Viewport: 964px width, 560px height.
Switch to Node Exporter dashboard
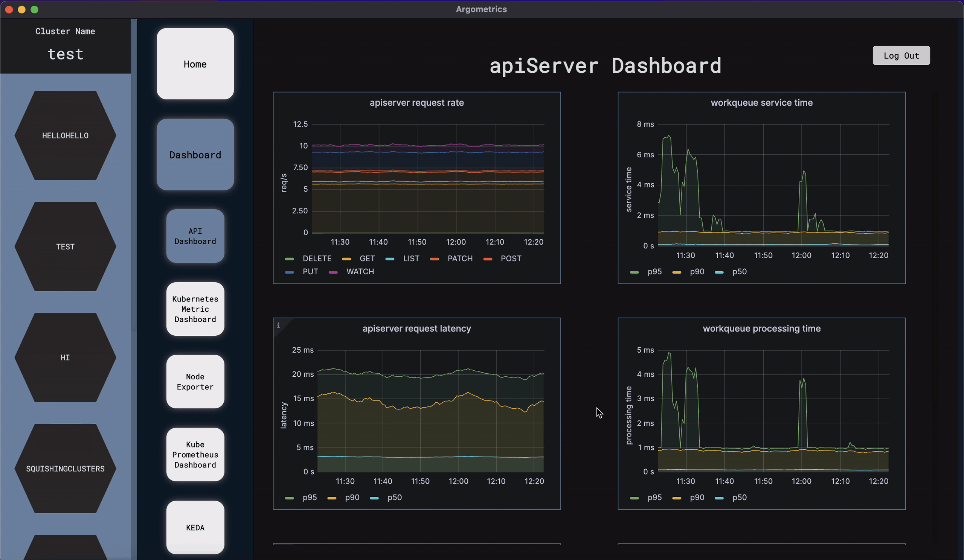click(195, 382)
